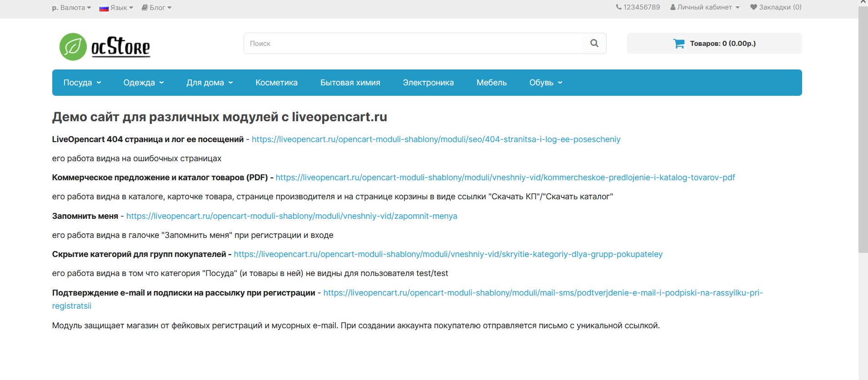Click the book icon next to Блог
Screen dimensions: 868x380
[x=145, y=8]
